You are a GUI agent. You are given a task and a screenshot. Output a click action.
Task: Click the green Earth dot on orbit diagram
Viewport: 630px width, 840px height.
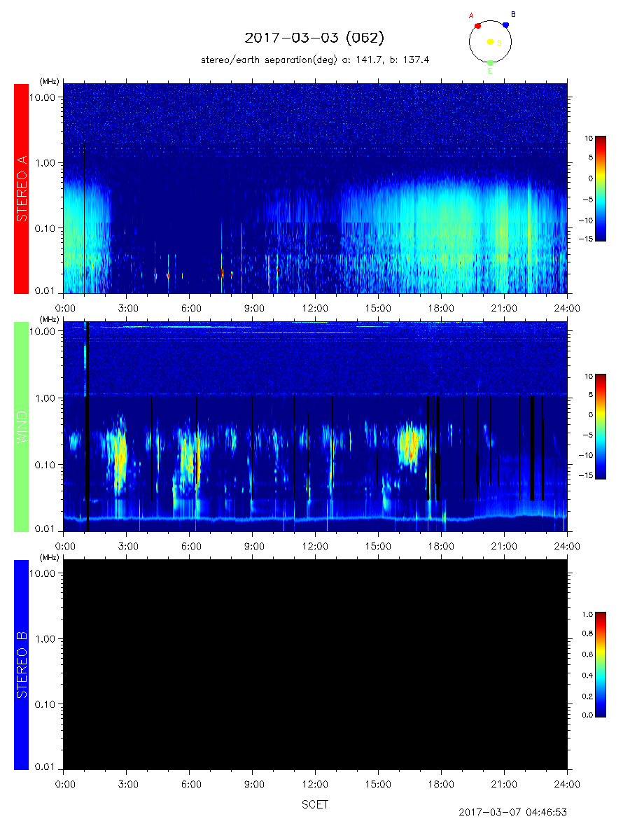pos(490,63)
